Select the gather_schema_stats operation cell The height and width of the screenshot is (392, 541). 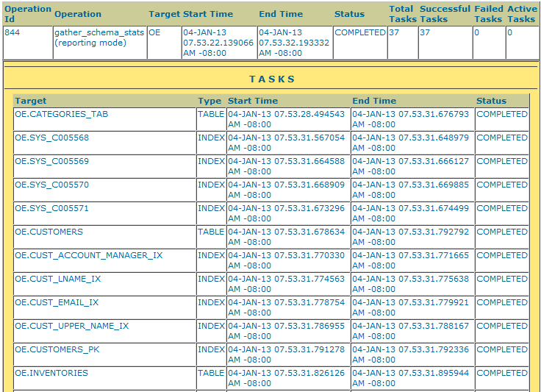click(99, 38)
